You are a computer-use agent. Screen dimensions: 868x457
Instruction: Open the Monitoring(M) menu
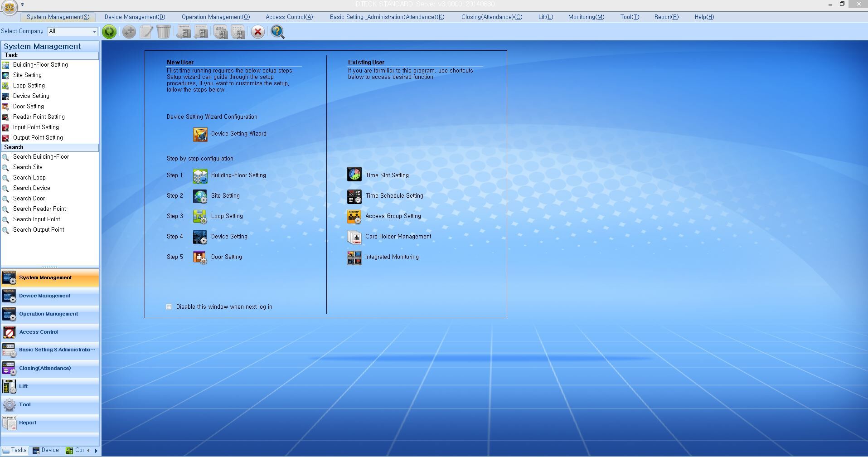tap(586, 17)
